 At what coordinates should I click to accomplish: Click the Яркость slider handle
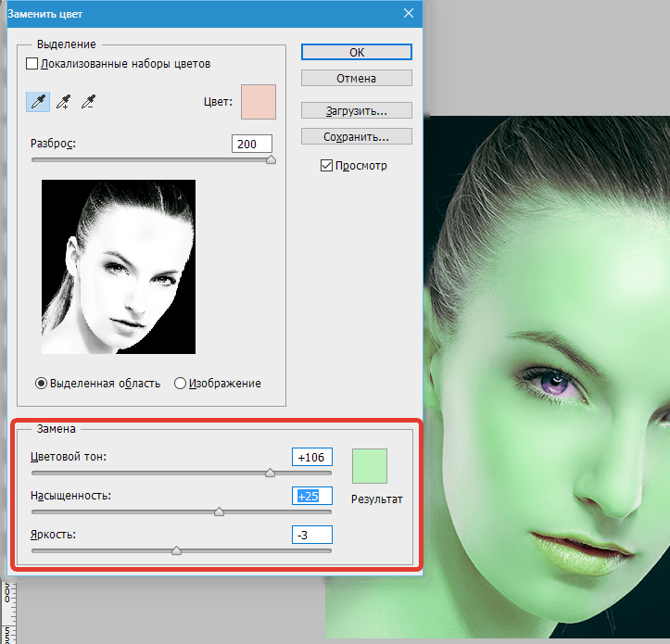coord(176,550)
